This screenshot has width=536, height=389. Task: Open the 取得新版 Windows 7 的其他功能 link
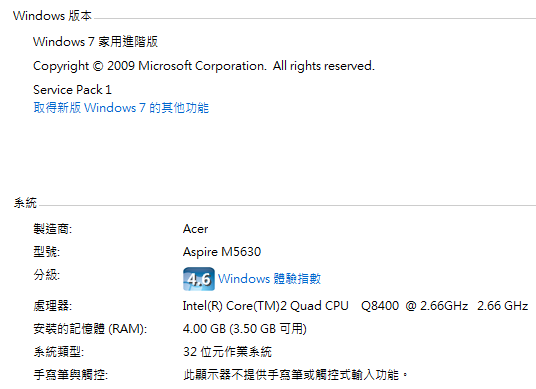[121, 108]
